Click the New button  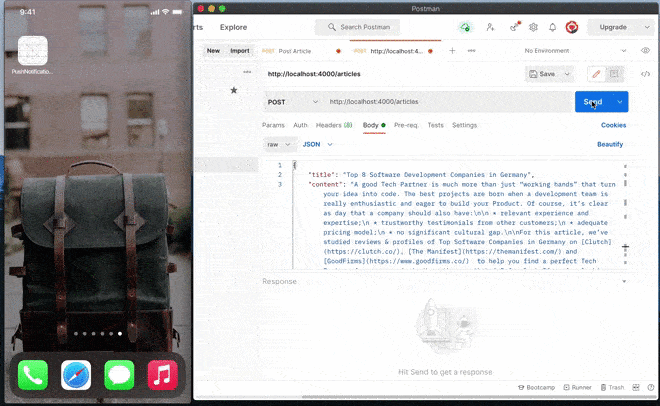[213, 50]
